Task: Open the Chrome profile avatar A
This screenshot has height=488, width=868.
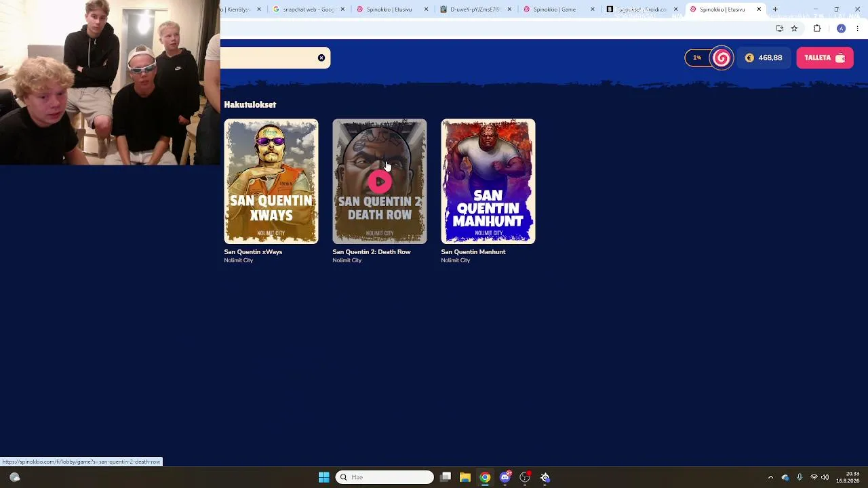Action: click(x=841, y=28)
